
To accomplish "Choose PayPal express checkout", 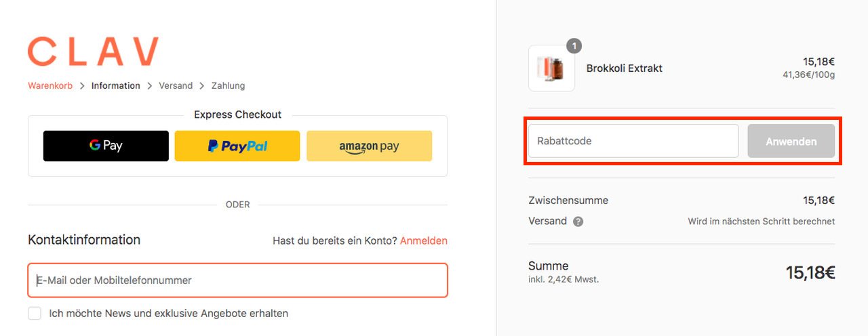I will click(x=237, y=146).
